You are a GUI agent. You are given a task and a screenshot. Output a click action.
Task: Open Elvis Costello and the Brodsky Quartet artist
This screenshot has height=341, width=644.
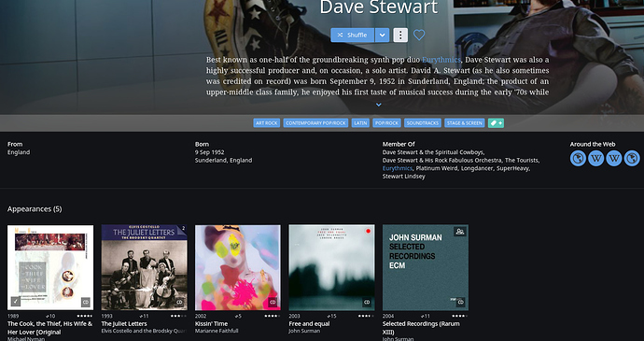click(x=144, y=331)
